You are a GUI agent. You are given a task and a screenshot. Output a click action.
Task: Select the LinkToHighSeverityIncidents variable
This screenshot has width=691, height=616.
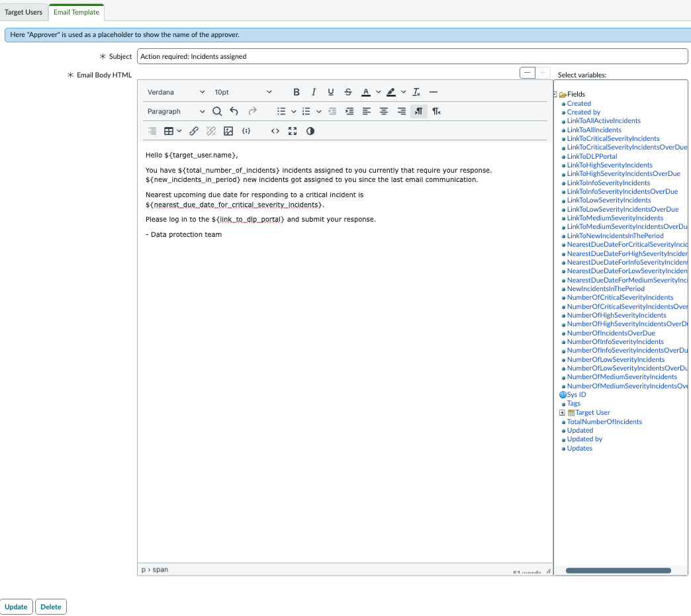pyautogui.click(x=610, y=165)
